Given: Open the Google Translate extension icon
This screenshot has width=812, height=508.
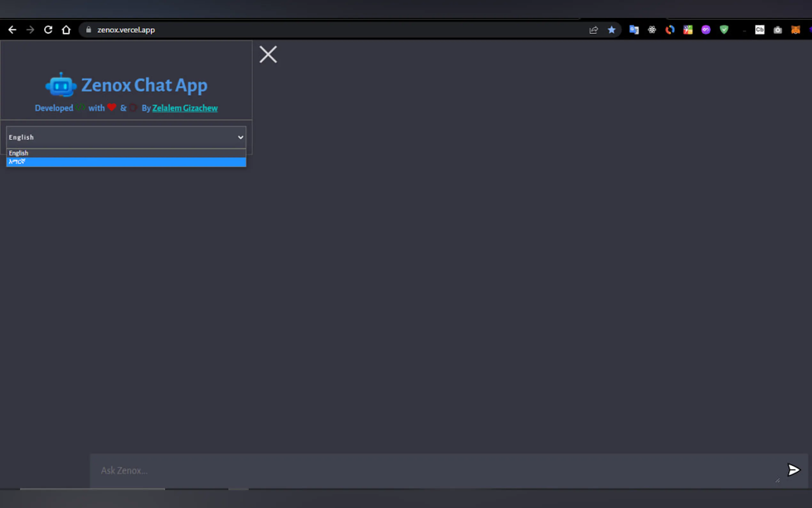Looking at the screenshot, I should pyautogui.click(x=634, y=30).
